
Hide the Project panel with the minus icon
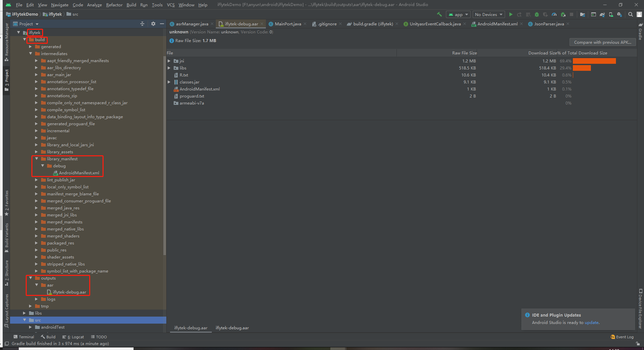click(162, 24)
